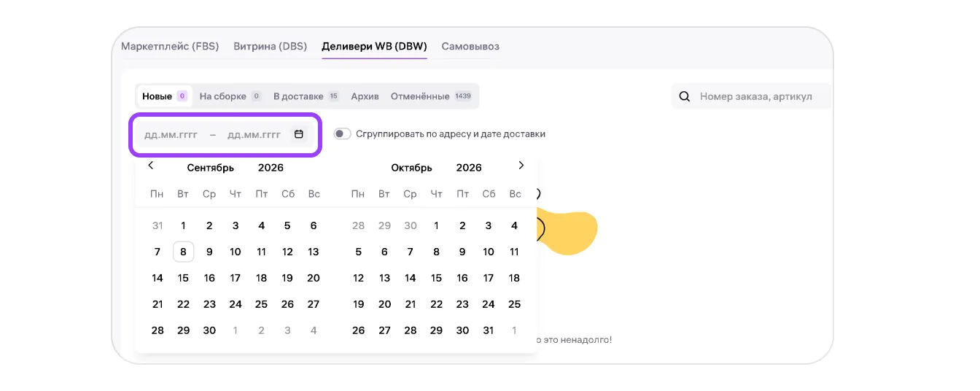Select September 8 highlighted today
The width and height of the screenshot is (980, 391).
point(184,252)
